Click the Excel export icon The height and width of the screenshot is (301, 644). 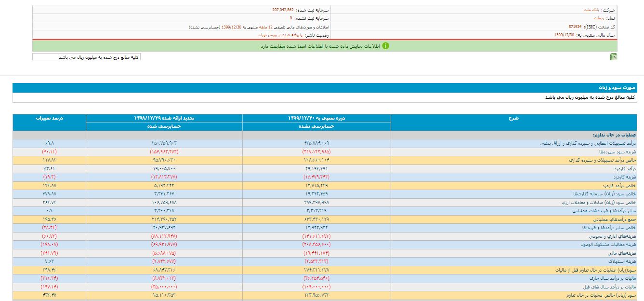click(613, 57)
